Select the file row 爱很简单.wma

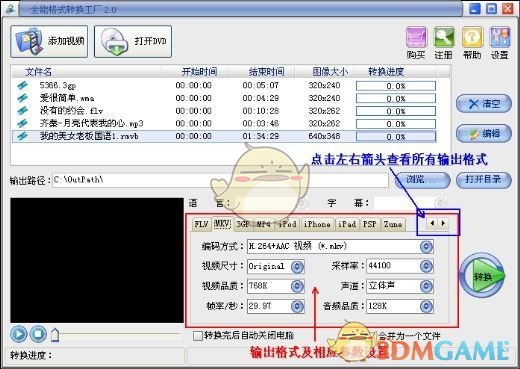coord(224,98)
